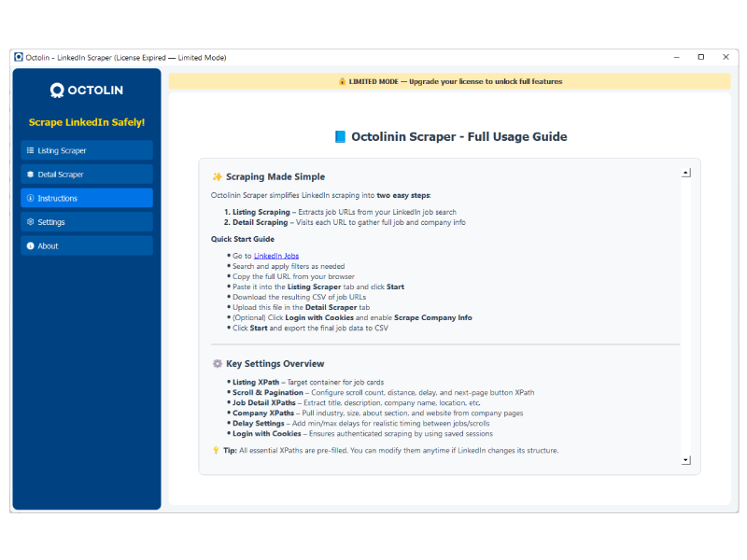Image resolution: width=747 pixels, height=560 pixels.
Task: Click the 'Key Settings Overview' heading text
Action: [275, 364]
